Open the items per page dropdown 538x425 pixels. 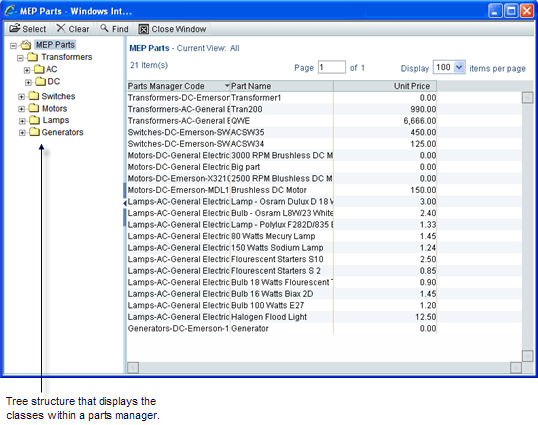[459, 67]
